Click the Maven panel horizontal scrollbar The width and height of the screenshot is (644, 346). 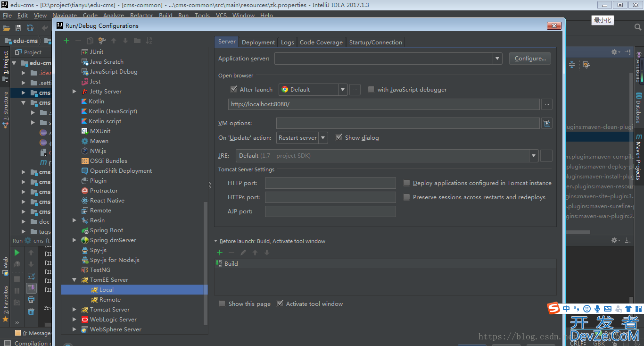pos(578,232)
